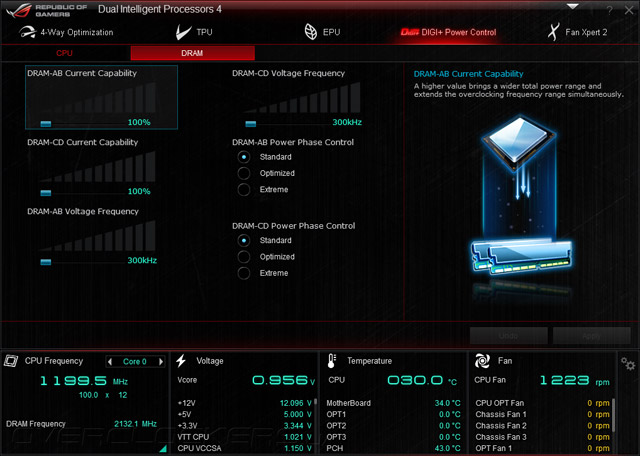Click the DRAM-AB Voltage Frequency slider handle
640x456 pixels.
pyautogui.click(x=46, y=262)
